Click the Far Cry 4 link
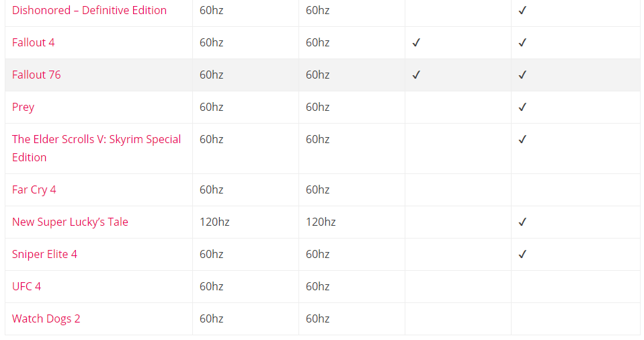 click(x=34, y=189)
